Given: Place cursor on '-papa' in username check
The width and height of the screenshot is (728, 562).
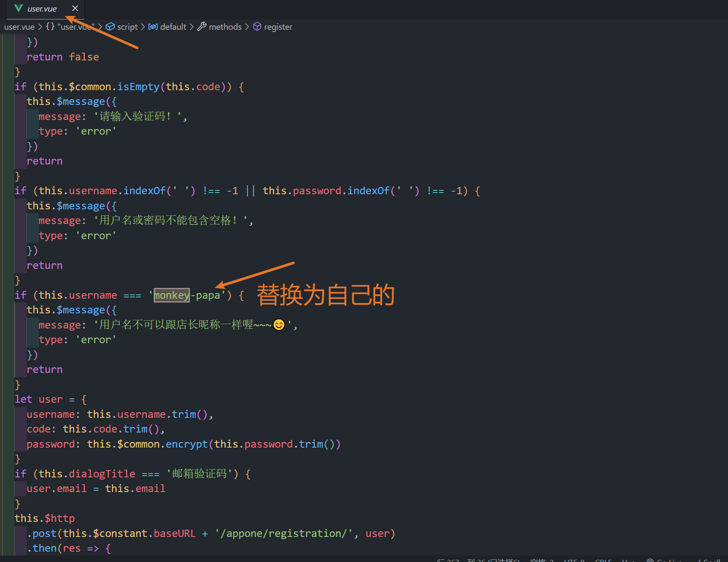Looking at the screenshot, I should (205, 295).
